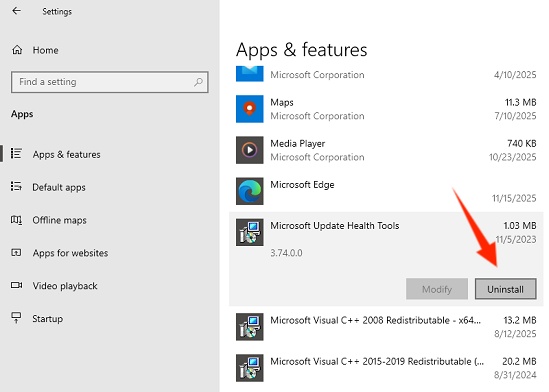Click the Home house icon
The width and height of the screenshot is (549, 392).
click(17, 50)
